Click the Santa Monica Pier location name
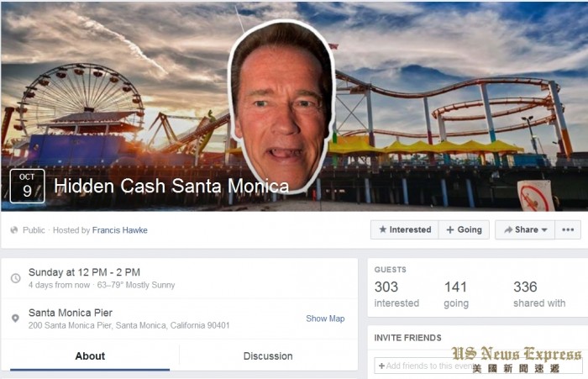588x379 pixels. coord(71,313)
